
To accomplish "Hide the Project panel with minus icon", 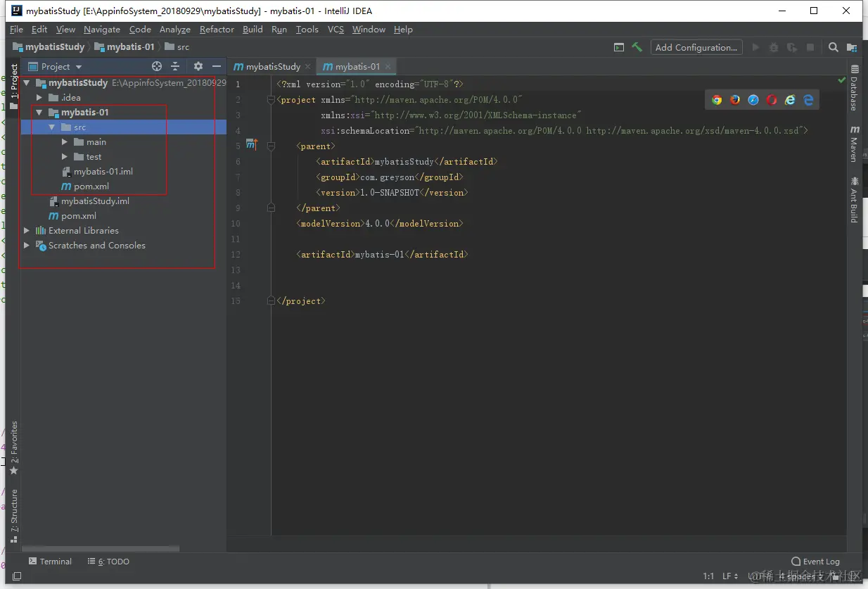I will (x=217, y=66).
